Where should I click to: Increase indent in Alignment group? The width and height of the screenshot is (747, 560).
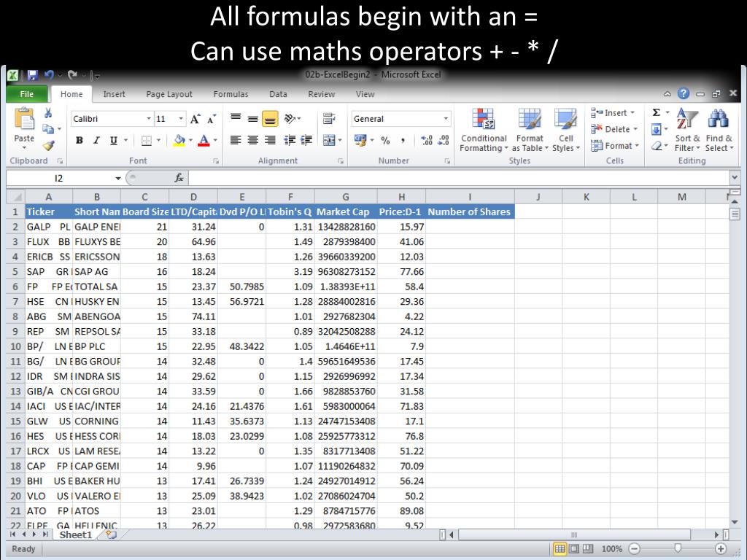[306, 140]
